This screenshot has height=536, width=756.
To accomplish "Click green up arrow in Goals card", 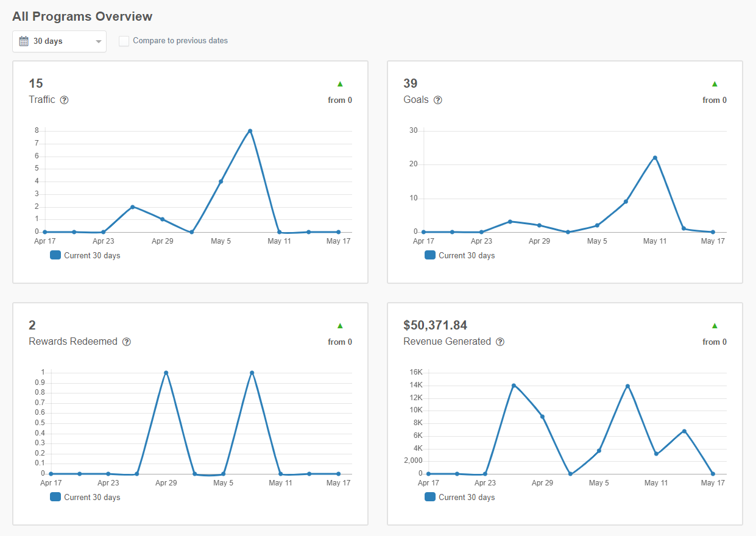I will tap(715, 84).
